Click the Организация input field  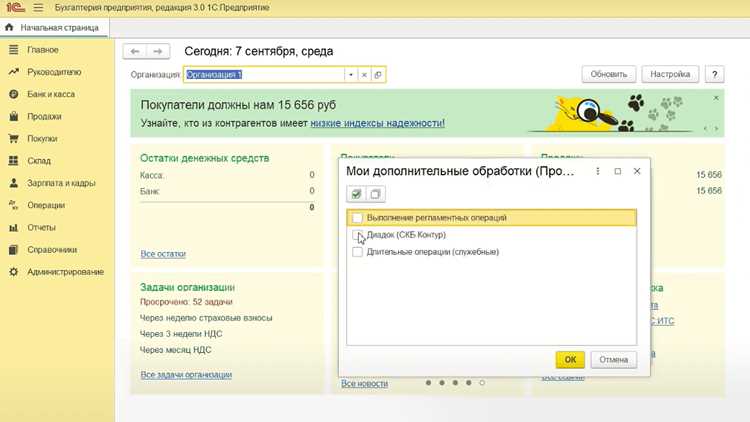264,75
